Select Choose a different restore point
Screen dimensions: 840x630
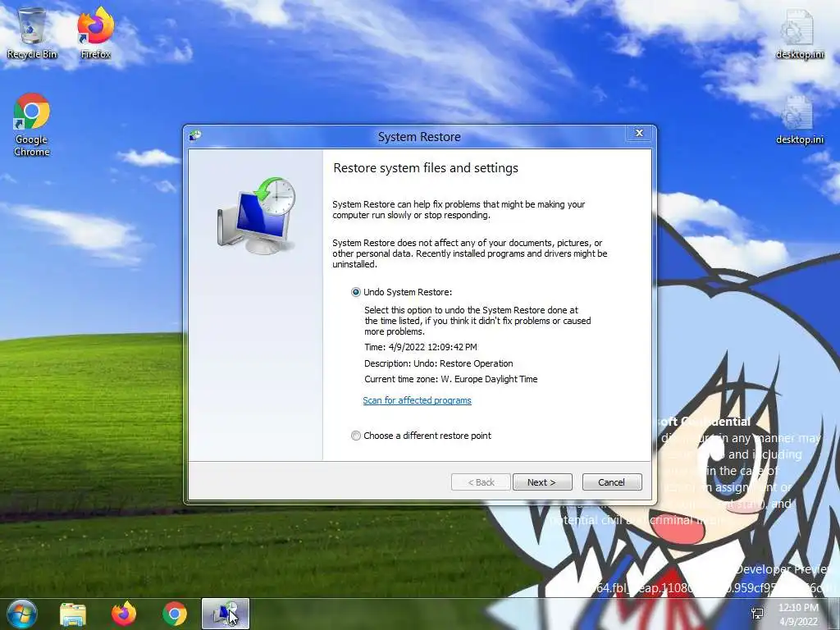(x=421, y=436)
